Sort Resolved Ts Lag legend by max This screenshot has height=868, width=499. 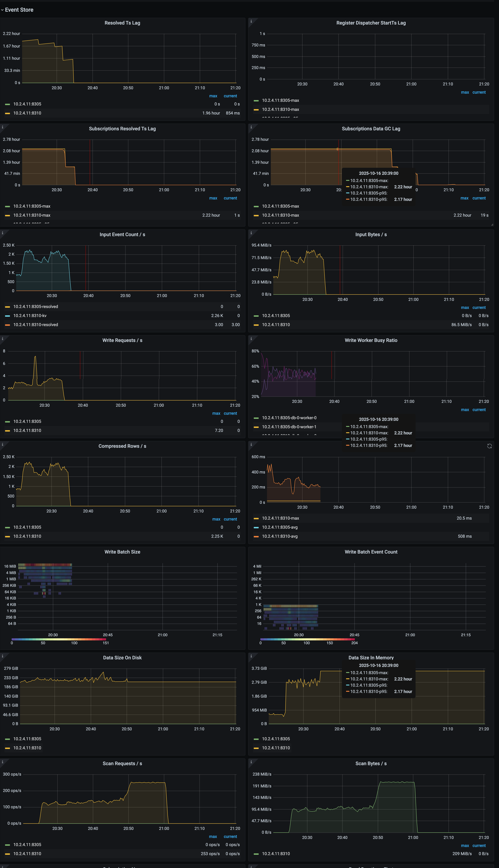pos(213,96)
